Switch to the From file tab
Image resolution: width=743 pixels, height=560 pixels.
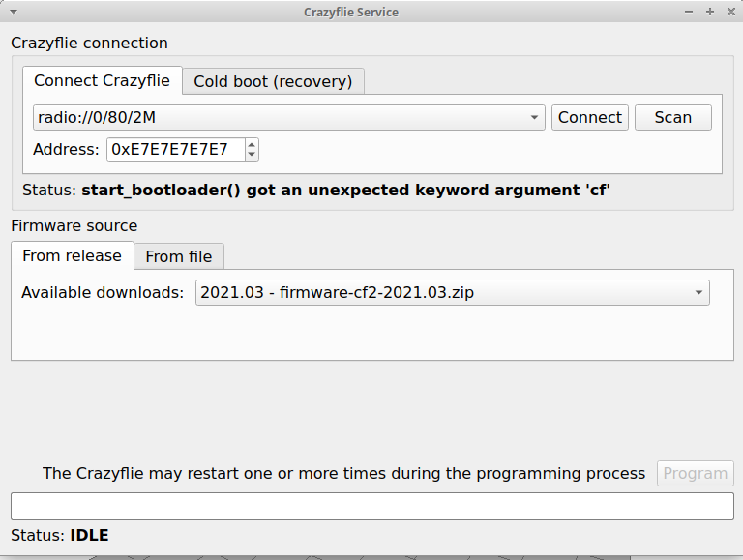click(x=179, y=256)
